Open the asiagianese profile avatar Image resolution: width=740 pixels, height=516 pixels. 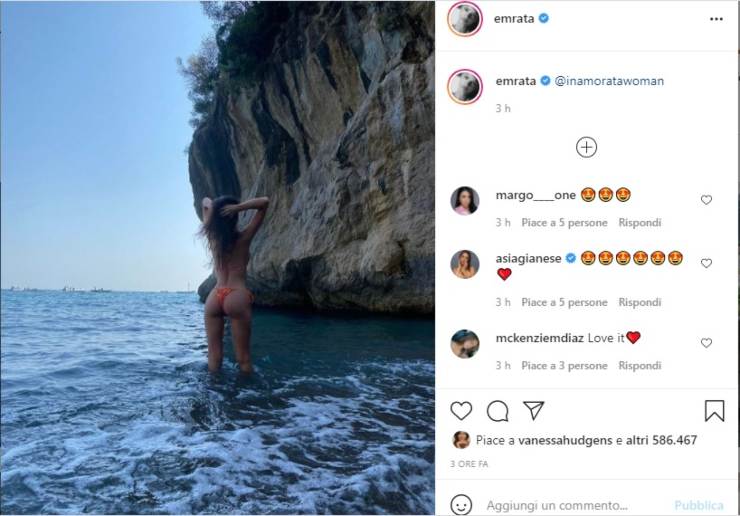(x=465, y=263)
